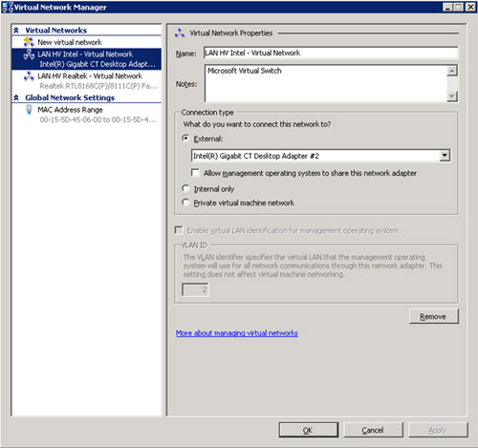
Task: Select Private virtual machine network option
Action: pyautogui.click(x=185, y=203)
